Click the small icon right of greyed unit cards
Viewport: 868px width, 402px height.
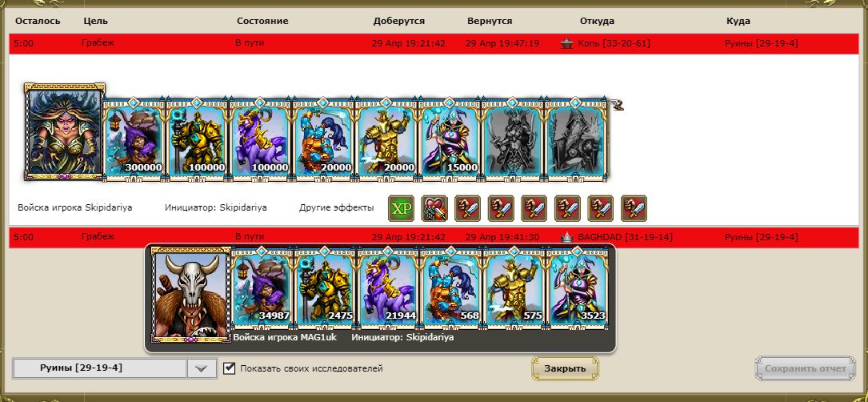pyautogui.click(x=616, y=104)
